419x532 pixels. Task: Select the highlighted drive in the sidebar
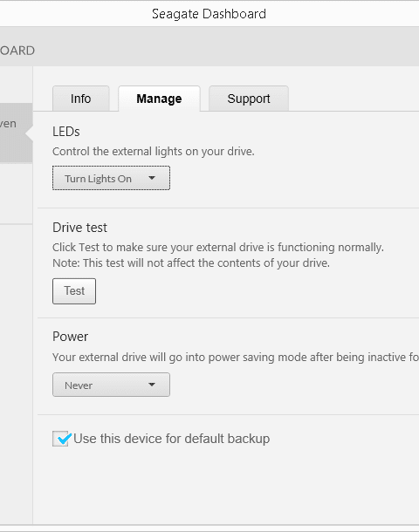tap(16, 133)
